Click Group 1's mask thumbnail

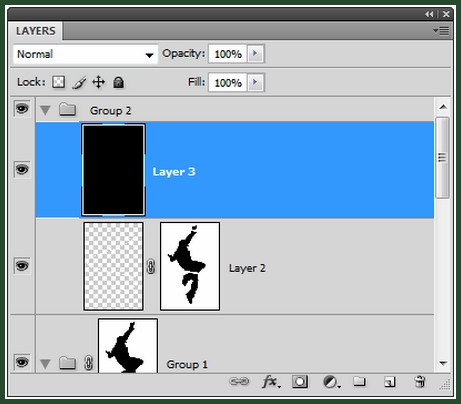point(128,346)
